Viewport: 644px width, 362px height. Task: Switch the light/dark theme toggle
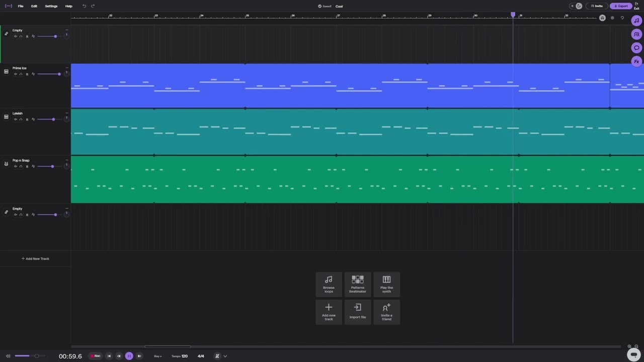point(576,6)
